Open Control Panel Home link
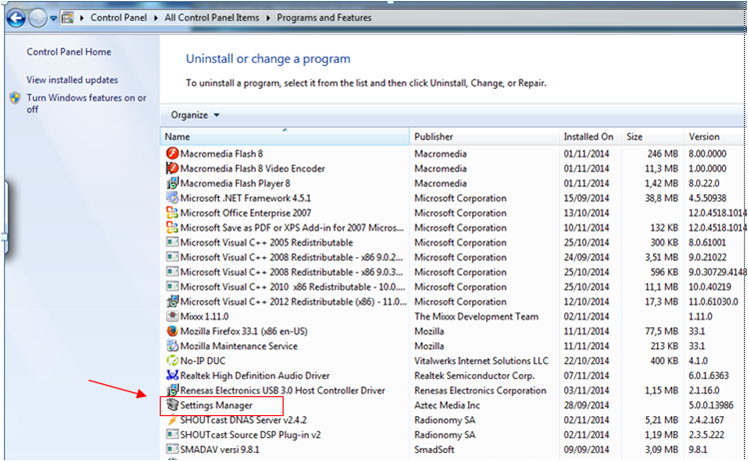The image size is (748, 461). click(69, 52)
